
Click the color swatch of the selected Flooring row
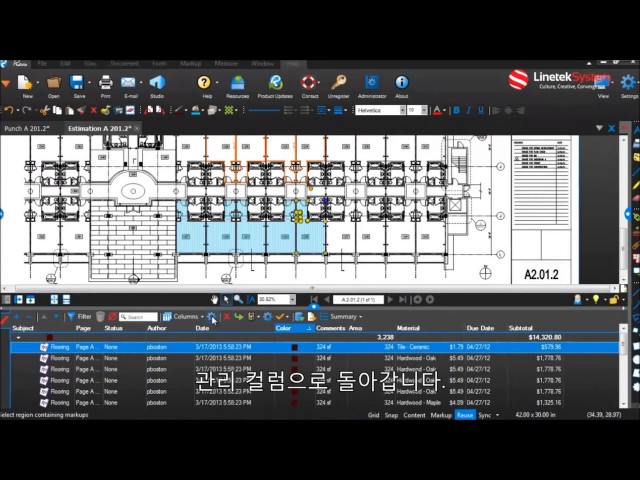point(294,347)
